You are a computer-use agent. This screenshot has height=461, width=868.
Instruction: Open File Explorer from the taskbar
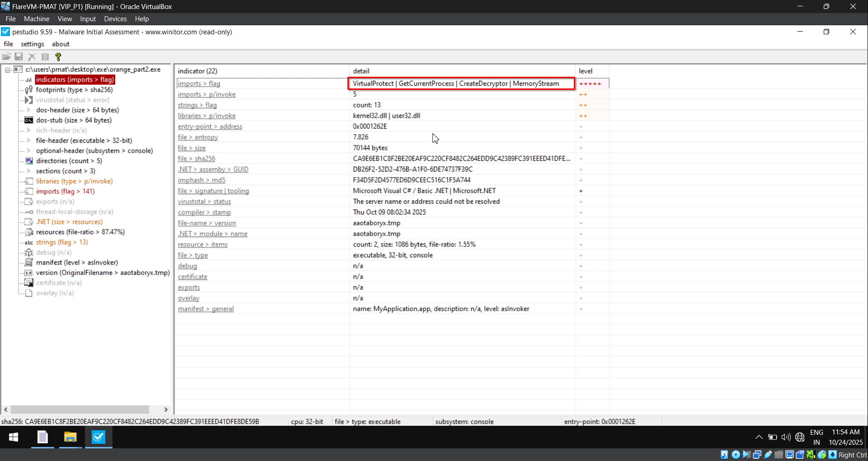click(x=70, y=437)
